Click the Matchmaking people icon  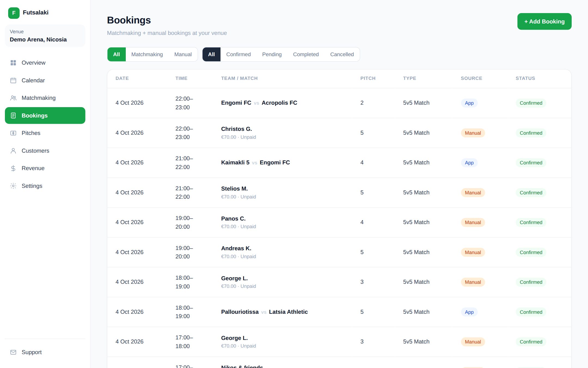(x=13, y=98)
